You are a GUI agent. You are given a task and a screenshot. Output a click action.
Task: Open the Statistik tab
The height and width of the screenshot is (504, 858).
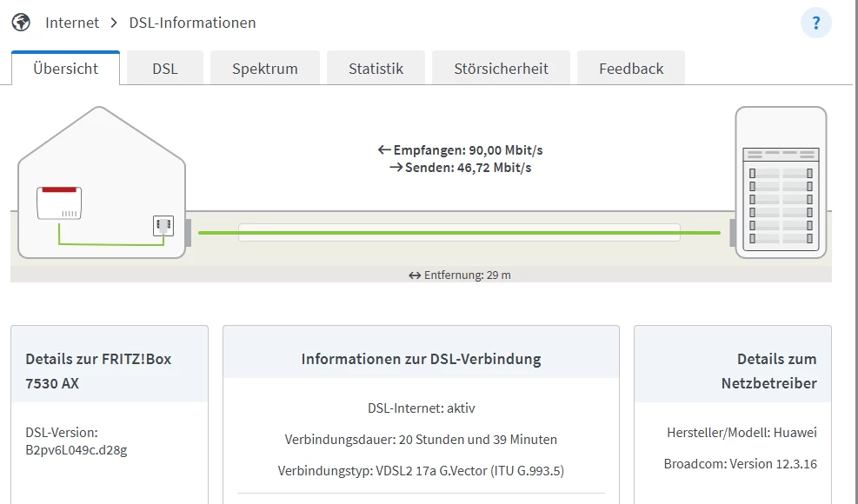coord(376,69)
